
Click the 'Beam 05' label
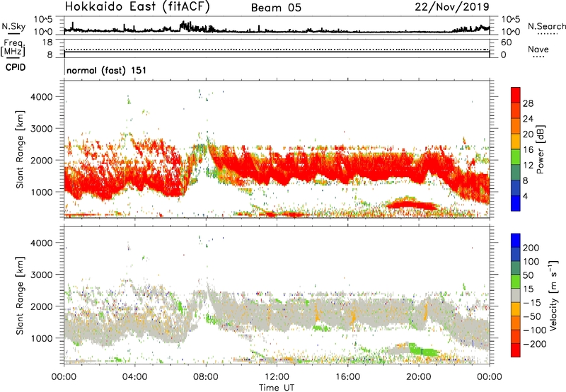point(276,8)
